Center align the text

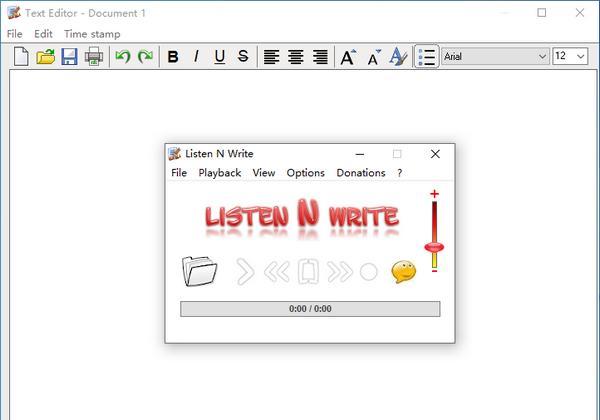(x=296, y=57)
